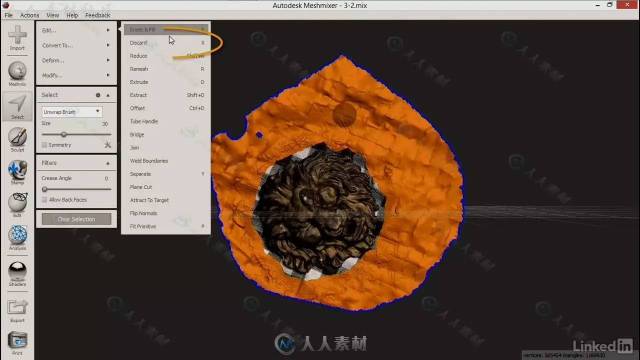Choose Flip Normals from the Edit menu
Image resolution: width=640 pixels, height=360 pixels.
click(x=166, y=213)
